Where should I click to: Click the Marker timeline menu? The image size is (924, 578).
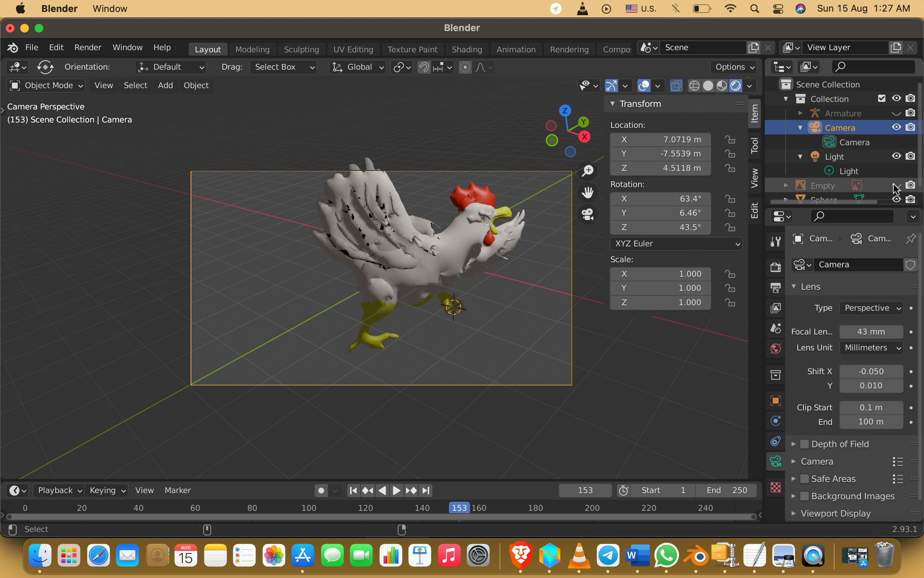coord(178,491)
